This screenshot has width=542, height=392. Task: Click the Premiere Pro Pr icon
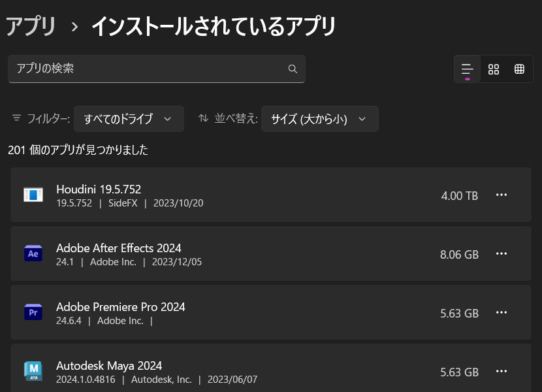click(33, 312)
